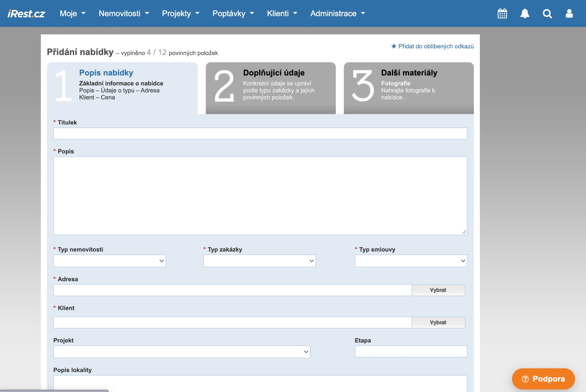Open the Klienti menu
The height and width of the screenshot is (392, 586).
point(282,13)
